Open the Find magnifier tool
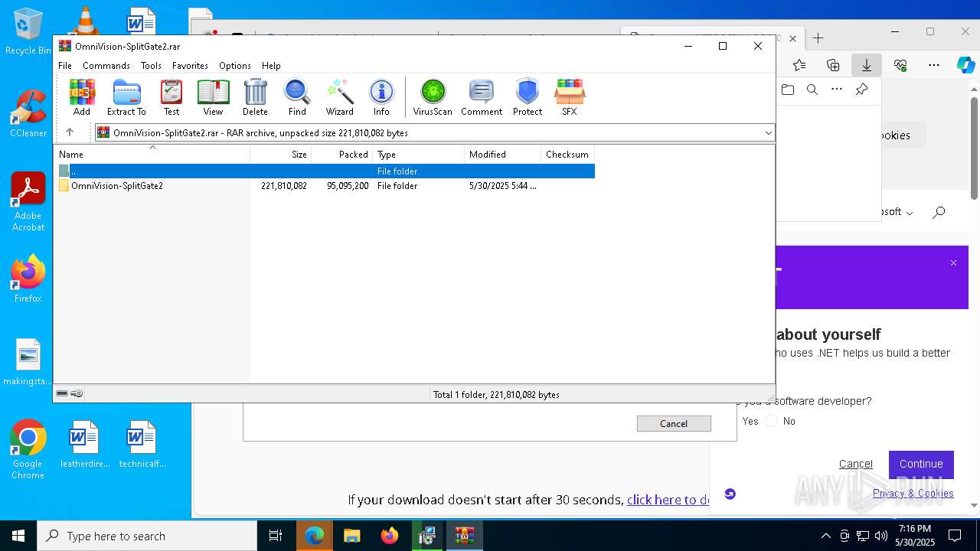980x551 pixels. point(297,97)
